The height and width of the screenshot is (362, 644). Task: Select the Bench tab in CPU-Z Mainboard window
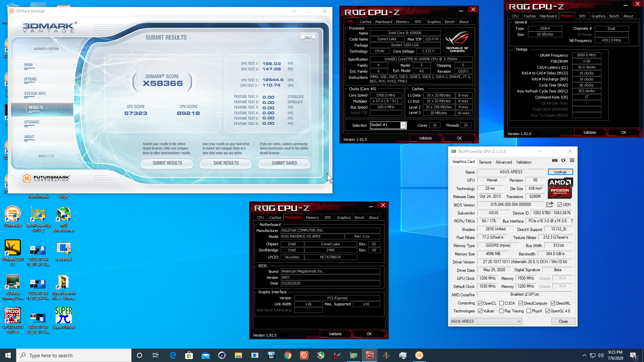(359, 218)
